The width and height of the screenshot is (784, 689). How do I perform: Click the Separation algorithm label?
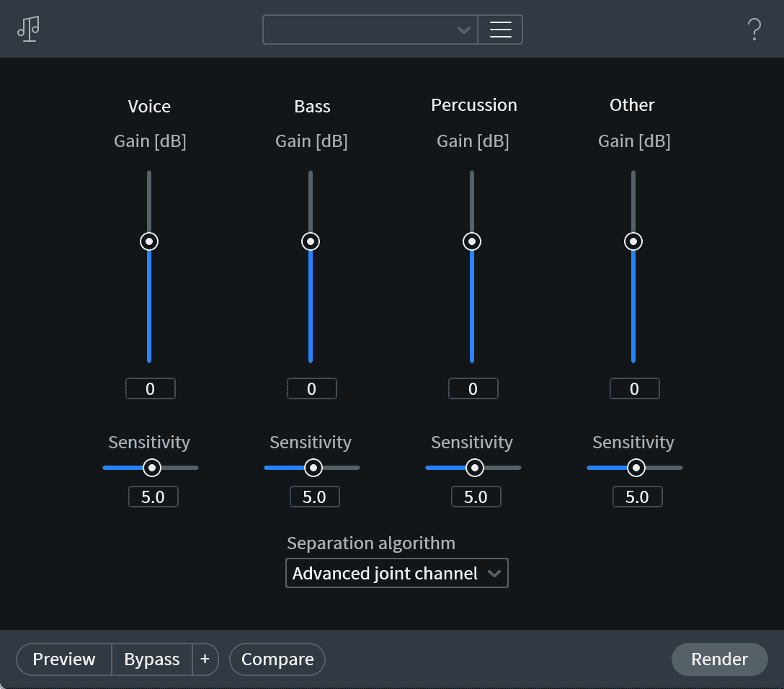pyautogui.click(x=371, y=543)
